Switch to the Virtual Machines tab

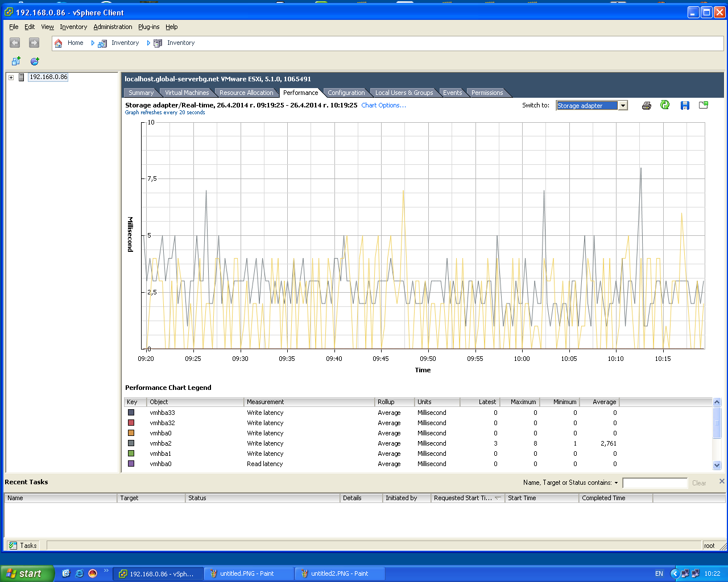tap(187, 93)
